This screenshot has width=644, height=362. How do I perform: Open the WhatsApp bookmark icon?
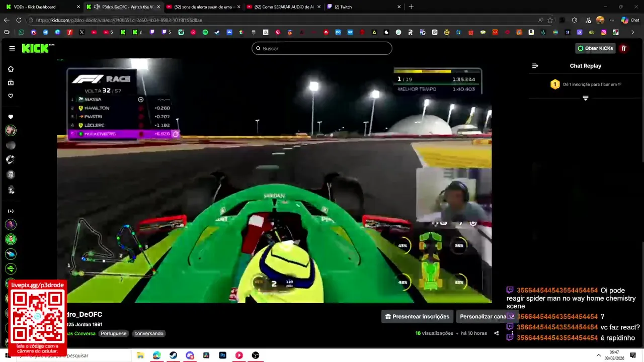point(21,32)
